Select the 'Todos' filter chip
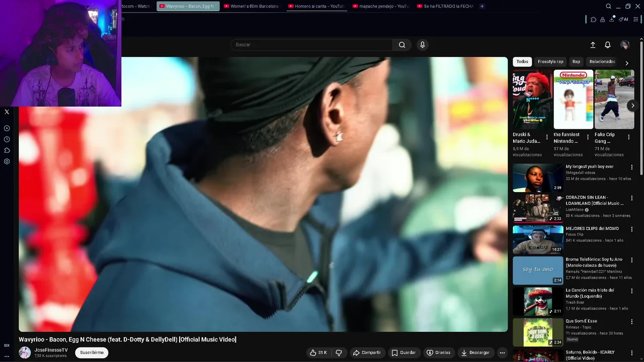This screenshot has height=362, width=644. [x=522, y=61]
